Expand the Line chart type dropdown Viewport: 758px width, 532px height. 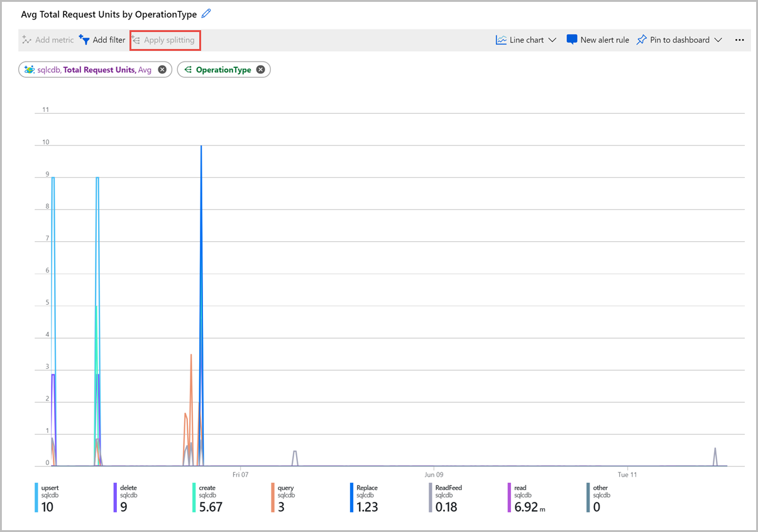pos(552,40)
